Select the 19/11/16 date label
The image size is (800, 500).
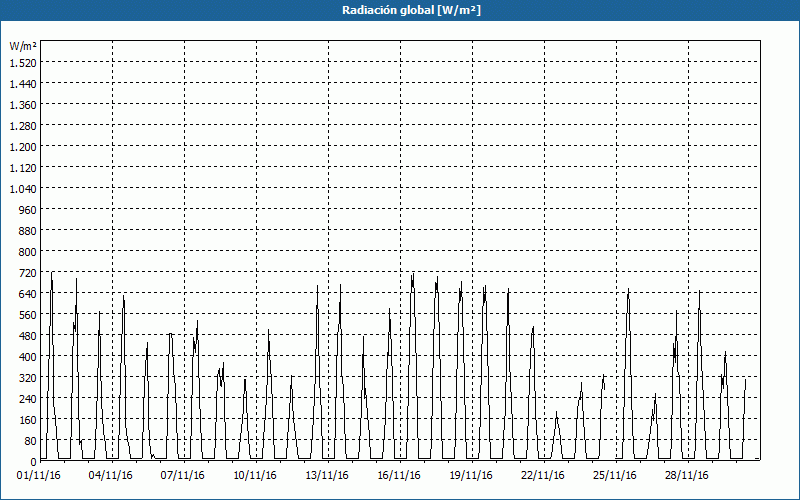(x=471, y=476)
